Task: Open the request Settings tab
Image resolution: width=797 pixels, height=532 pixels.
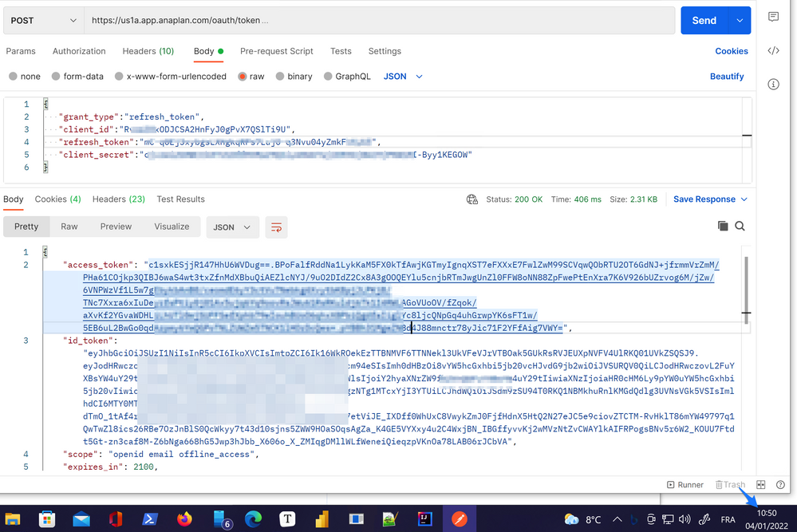Action: (385, 51)
